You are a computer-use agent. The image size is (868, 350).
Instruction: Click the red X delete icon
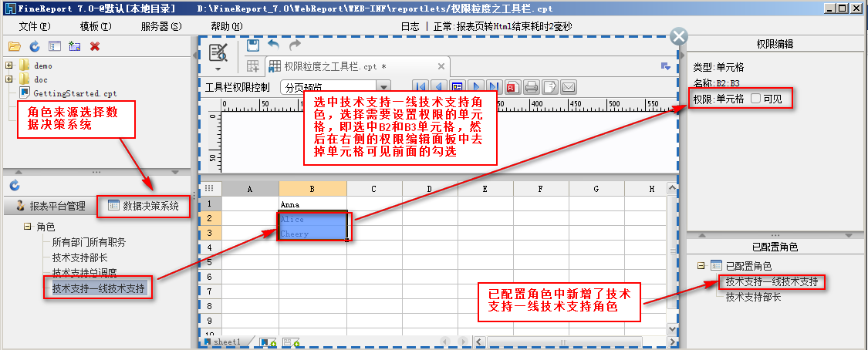click(x=95, y=46)
